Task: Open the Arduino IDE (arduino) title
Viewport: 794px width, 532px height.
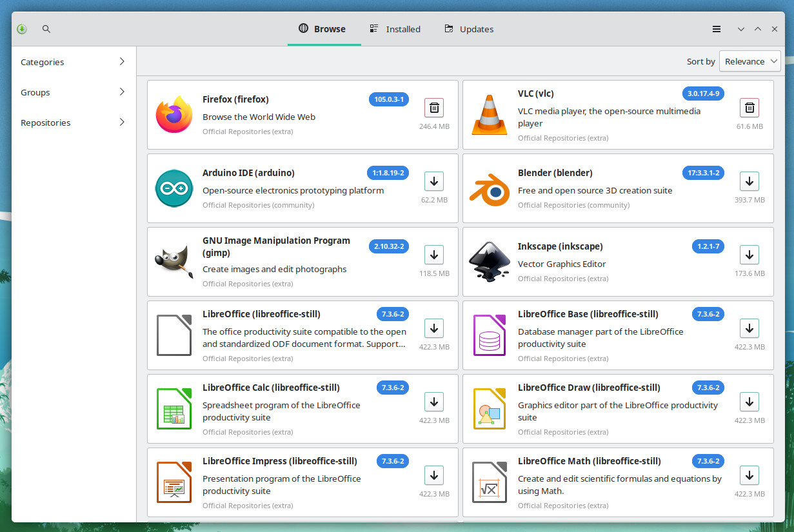Action: pyautogui.click(x=248, y=173)
